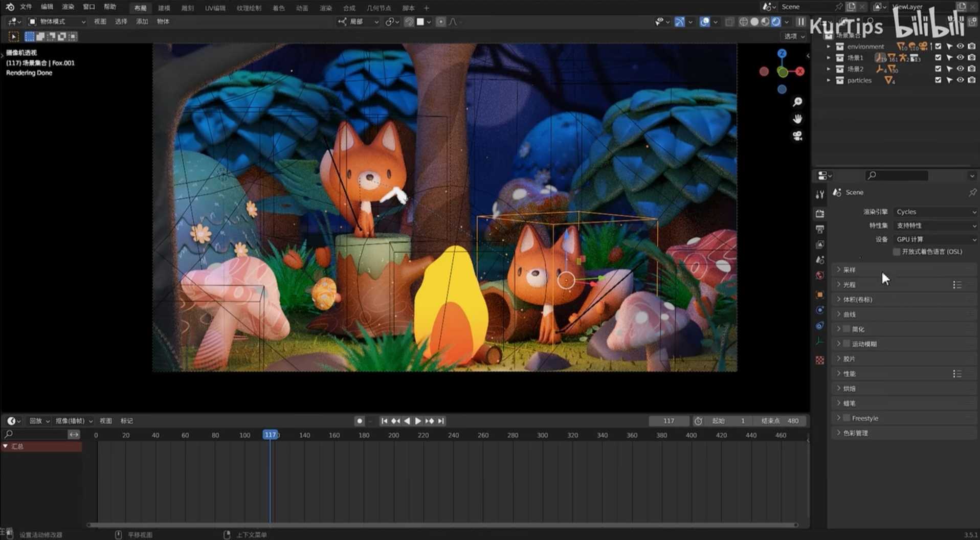Open the 局部 transform orientation dropdown
Screen dimensions: 980x540
pyautogui.click(x=358, y=21)
